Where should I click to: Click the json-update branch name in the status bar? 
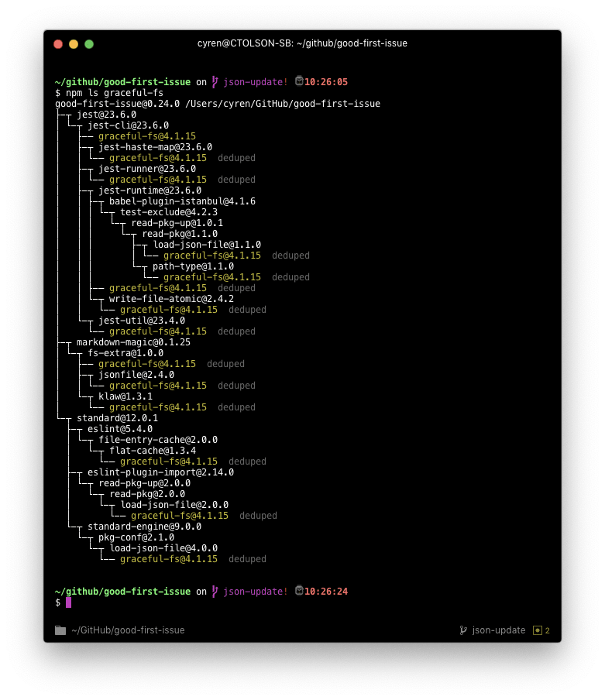tap(499, 630)
